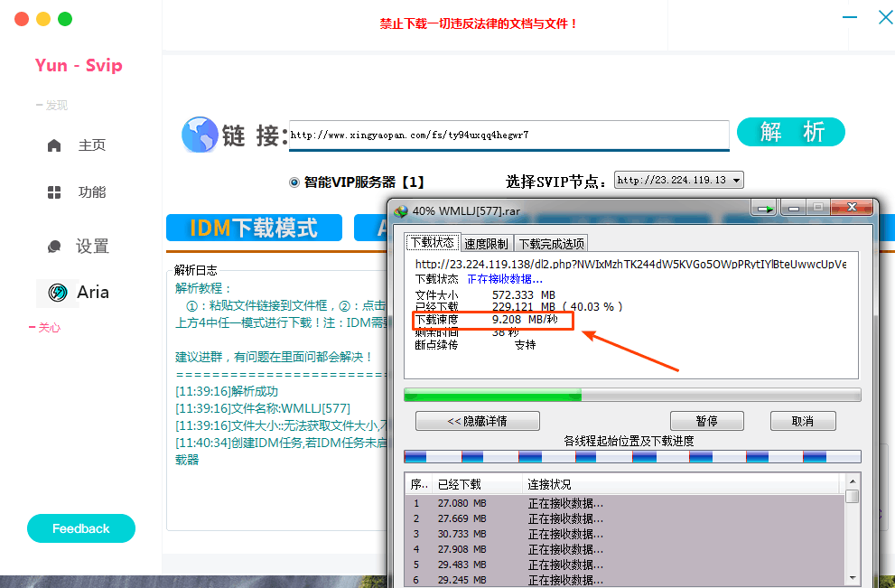The width and height of the screenshot is (895, 588).
Task: Click the green macOS zoom dot
Action: tap(65, 19)
